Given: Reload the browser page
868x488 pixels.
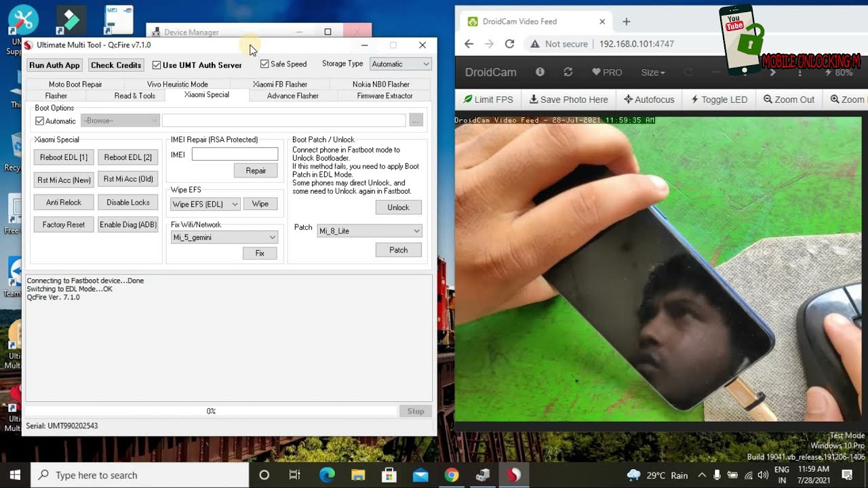Looking at the screenshot, I should pos(509,43).
